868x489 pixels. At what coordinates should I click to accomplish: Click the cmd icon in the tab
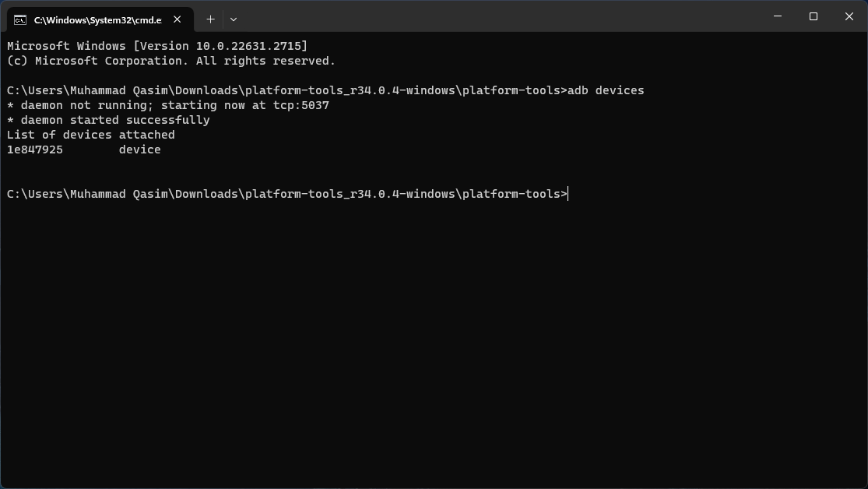(x=20, y=19)
